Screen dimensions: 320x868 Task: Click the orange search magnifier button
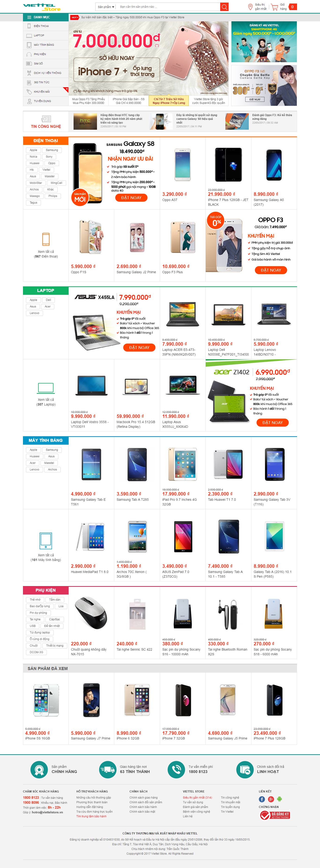point(224,7)
